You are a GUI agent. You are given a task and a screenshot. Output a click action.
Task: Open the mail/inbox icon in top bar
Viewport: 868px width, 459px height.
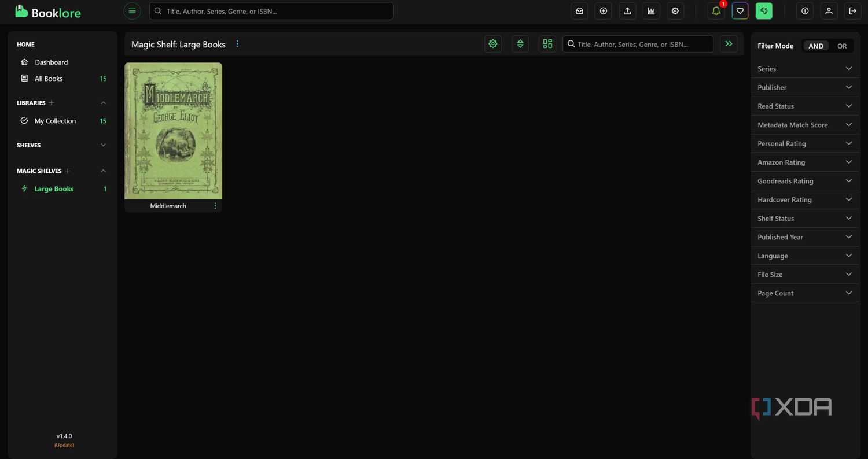579,11
